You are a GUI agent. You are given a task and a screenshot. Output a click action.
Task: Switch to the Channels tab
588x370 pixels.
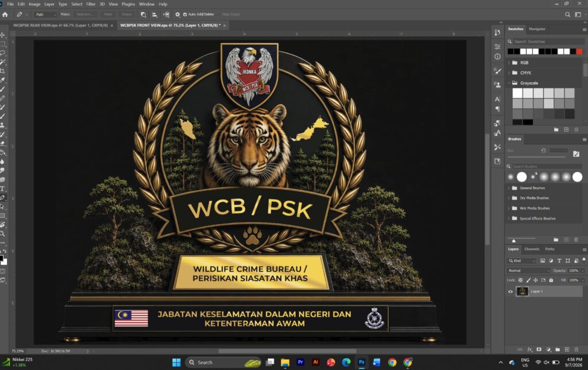[532, 249]
